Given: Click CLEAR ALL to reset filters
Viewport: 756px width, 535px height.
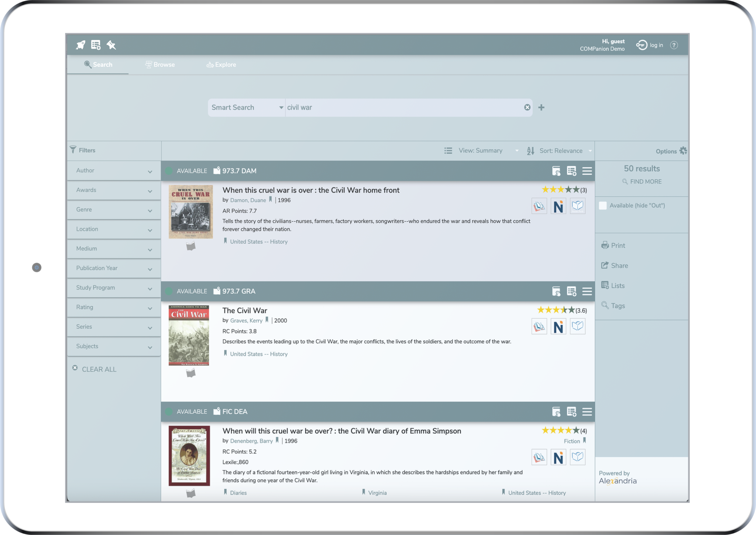Looking at the screenshot, I should pyautogui.click(x=99, y=369).
